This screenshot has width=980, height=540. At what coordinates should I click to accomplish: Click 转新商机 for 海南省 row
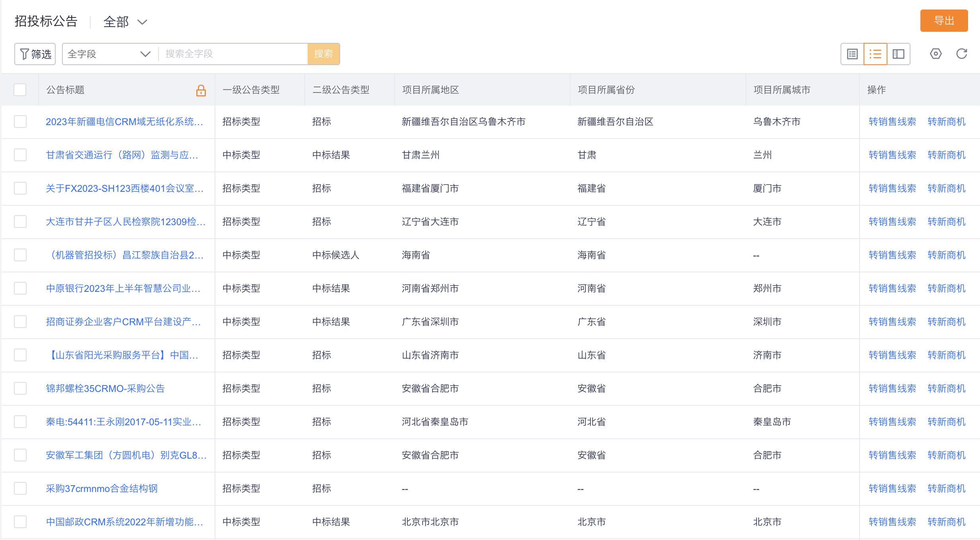(946, 255)
